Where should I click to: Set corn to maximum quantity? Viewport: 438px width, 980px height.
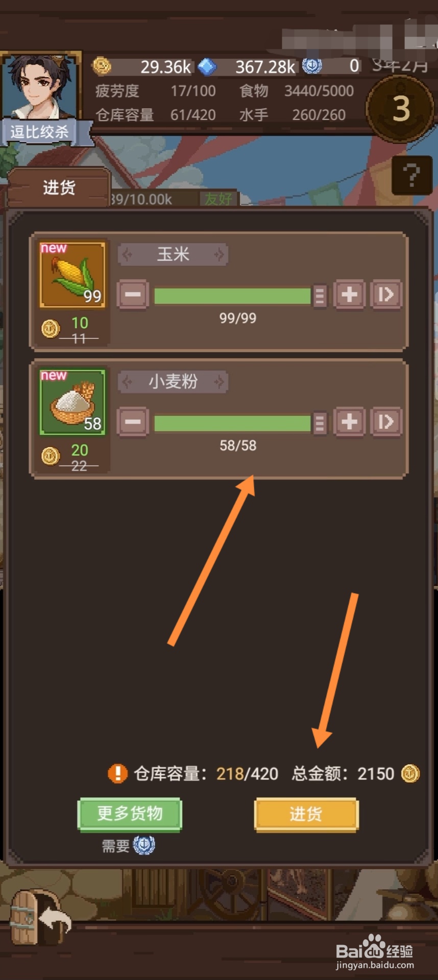tap(386, 295)
